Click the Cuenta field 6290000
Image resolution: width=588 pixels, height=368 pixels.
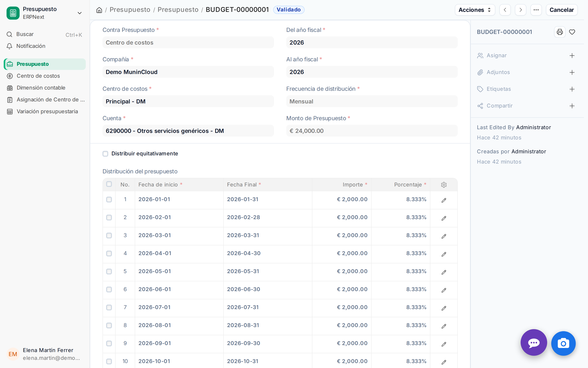(x=188, y=131)
